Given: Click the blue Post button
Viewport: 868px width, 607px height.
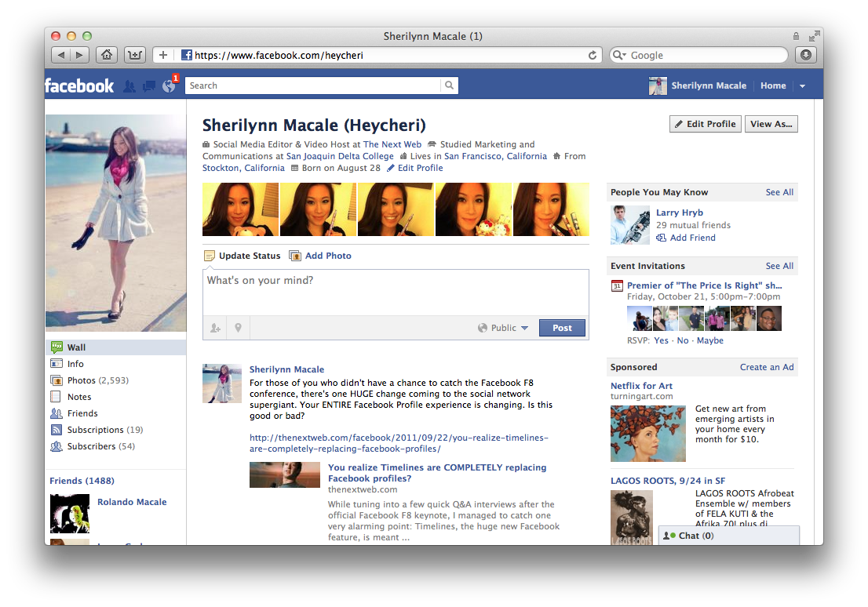Looking at the screenshot, I should click(562, 328).
